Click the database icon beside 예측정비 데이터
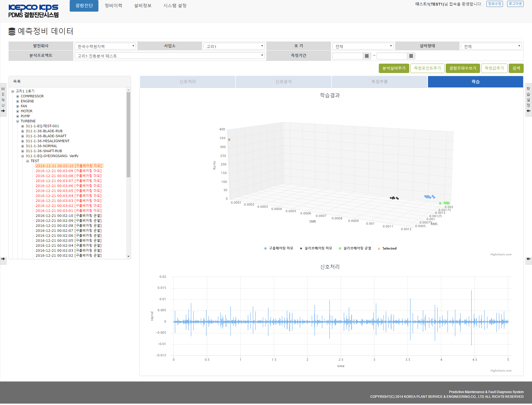 12,32
